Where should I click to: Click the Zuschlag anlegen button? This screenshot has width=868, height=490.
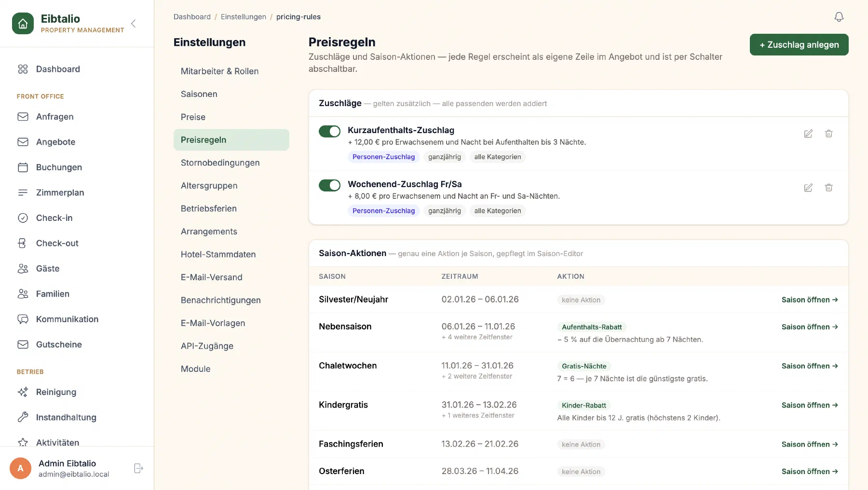799,45
